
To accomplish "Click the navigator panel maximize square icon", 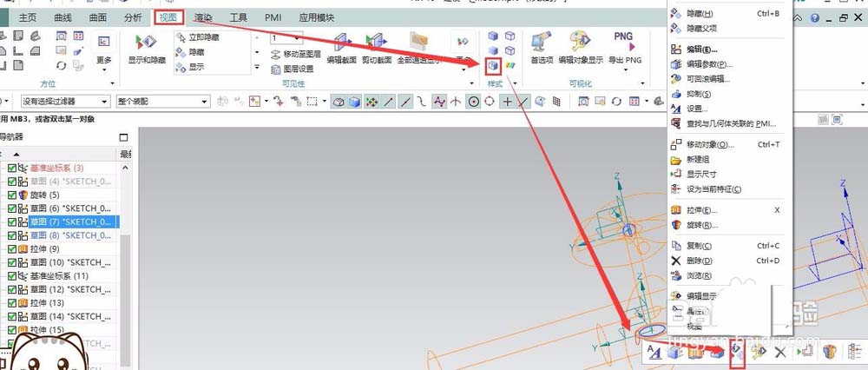I will click(123, 137).
